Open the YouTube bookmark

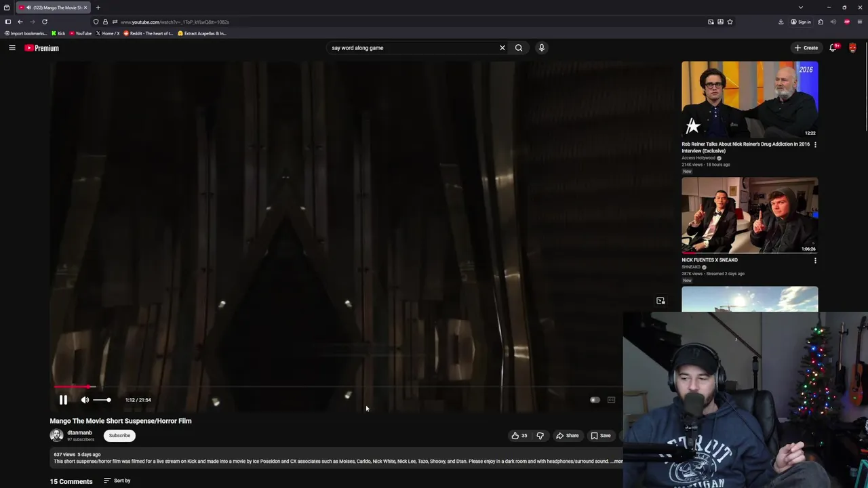(81, 33)
